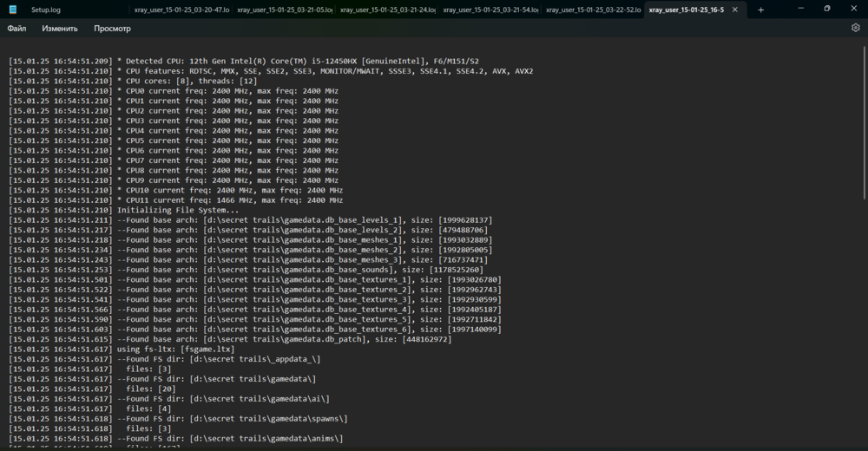868x451 pixels.
Task: Switch to xray_user_15-01-25_03-22-52 tab
Action: pyautogui.click(x=593, y=10)
